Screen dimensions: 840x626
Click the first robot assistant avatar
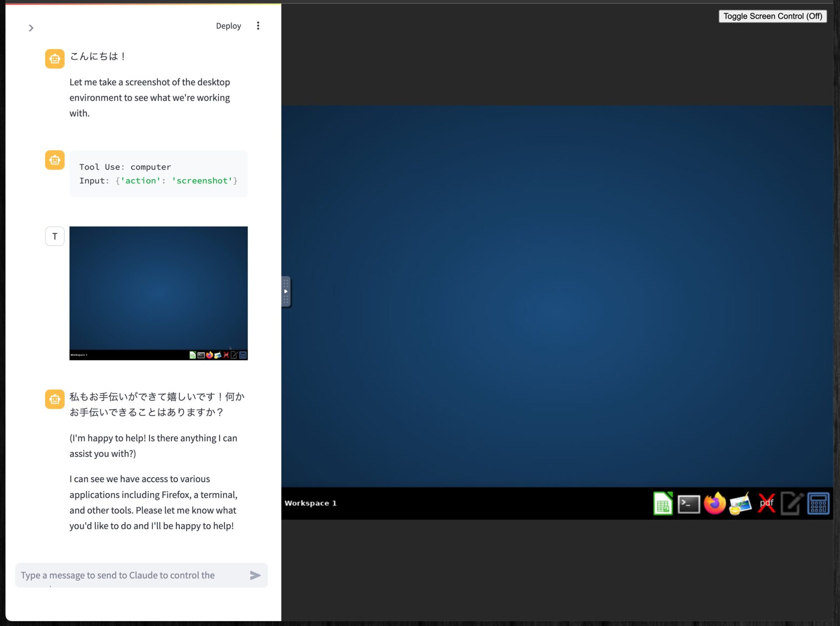(55, 59)
